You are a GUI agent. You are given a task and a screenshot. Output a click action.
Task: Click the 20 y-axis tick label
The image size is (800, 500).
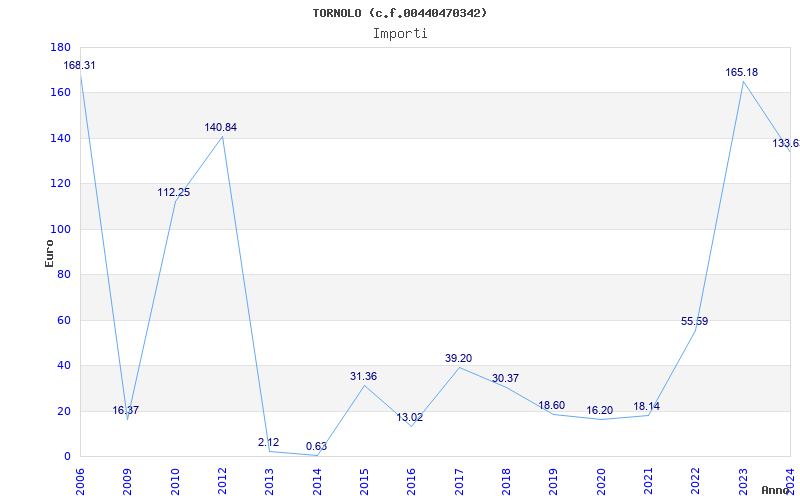64,411
